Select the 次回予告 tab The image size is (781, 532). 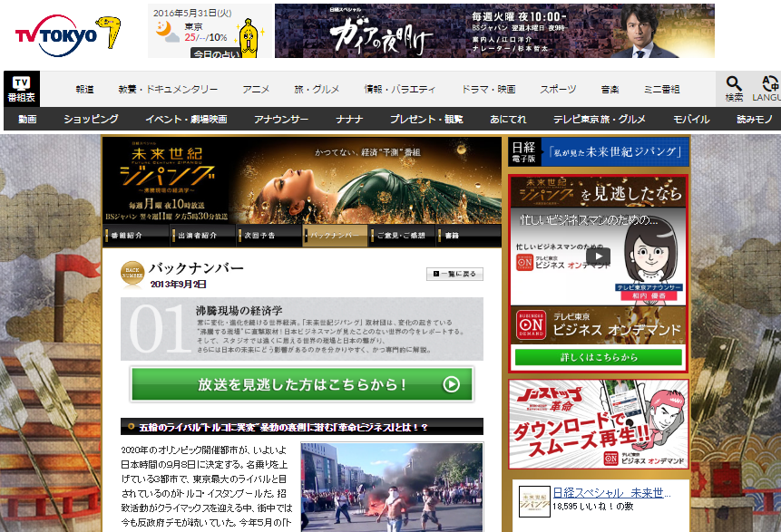coord(269,236)
